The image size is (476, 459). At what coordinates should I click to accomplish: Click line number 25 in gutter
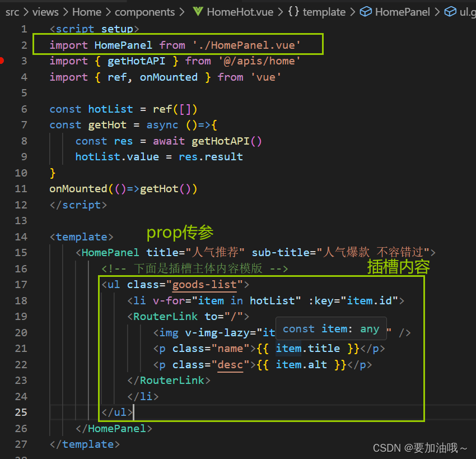click(21, 412)
